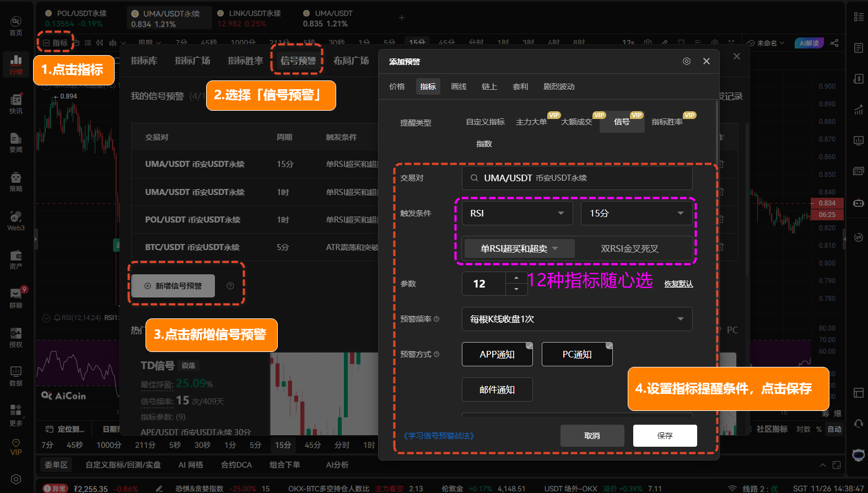The height and width of the screenshot is (493, 868).
Task: Expand the chart type dropdown arrow
Action: pos(123,43)
